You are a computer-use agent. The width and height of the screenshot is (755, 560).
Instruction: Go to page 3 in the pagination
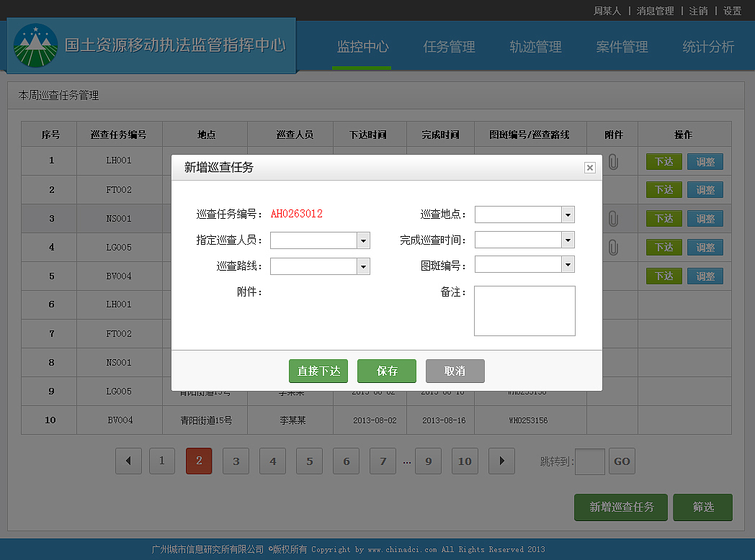(236, 461)
